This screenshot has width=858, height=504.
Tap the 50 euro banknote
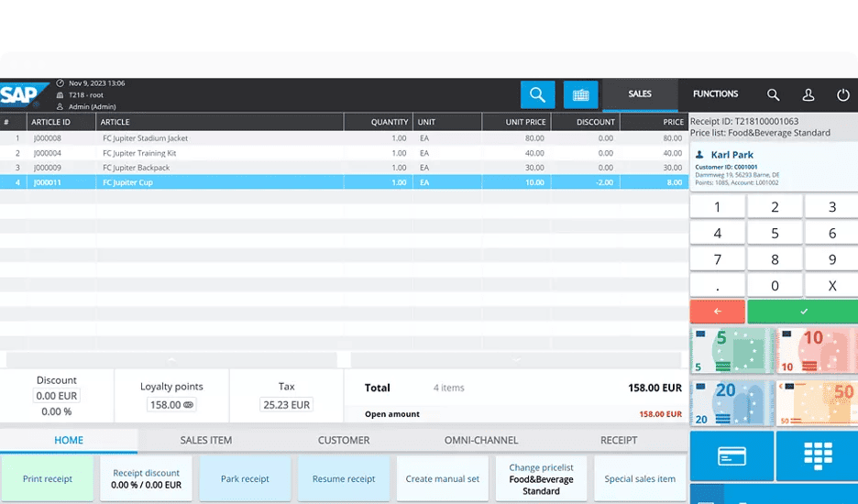tap(816, 402)
